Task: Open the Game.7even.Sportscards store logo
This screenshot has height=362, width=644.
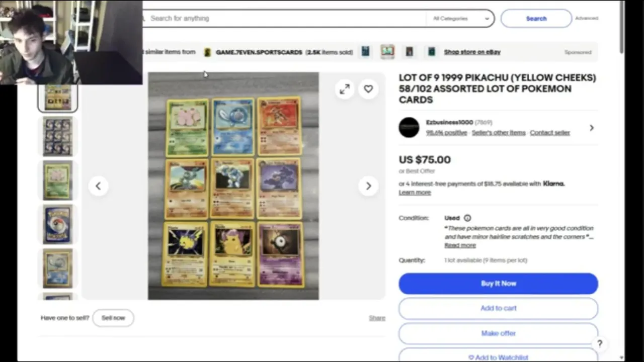Action: pos(207,52)
